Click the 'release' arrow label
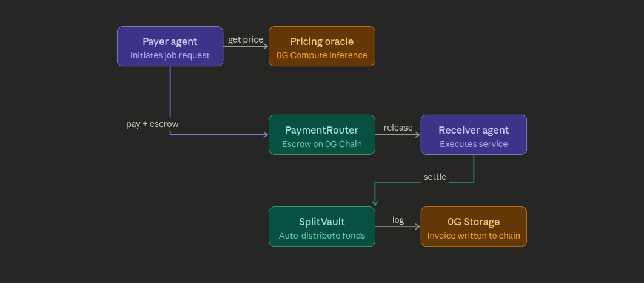The height and width of the screenshot is (283, 644). pos(398,128)
